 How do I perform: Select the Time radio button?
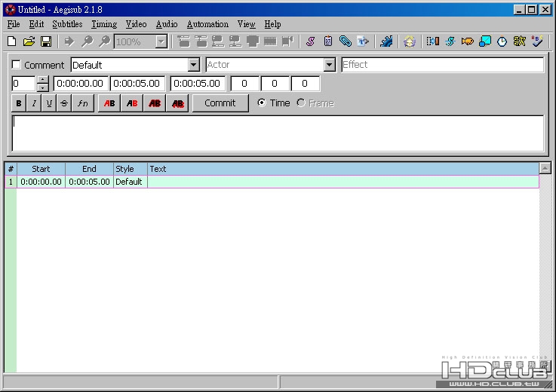[262, 103]
